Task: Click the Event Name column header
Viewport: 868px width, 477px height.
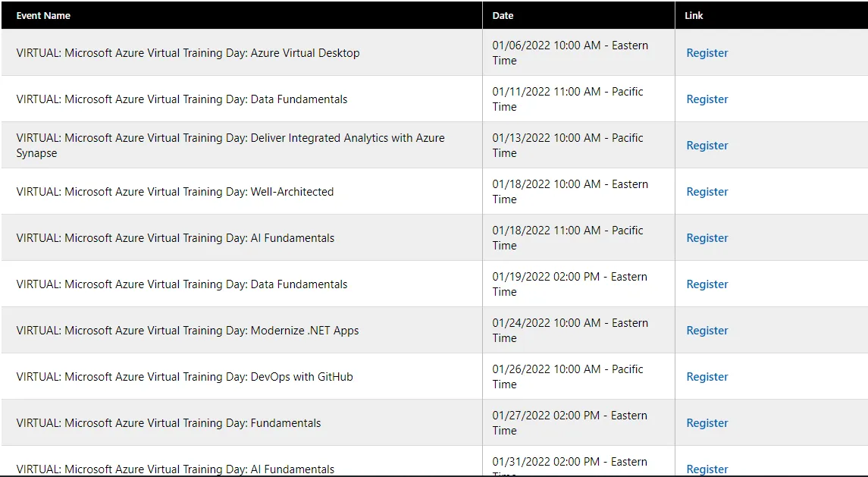Action: pos(43,15)
